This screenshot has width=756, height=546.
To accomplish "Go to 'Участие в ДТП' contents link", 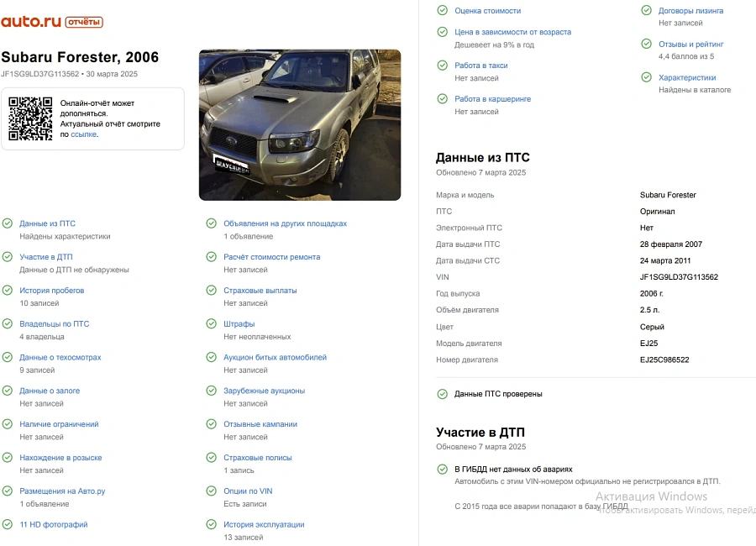I will (46, 257).
